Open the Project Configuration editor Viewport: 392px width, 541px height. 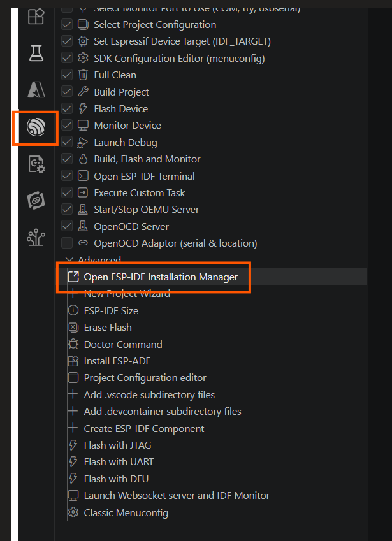[145, 378]
